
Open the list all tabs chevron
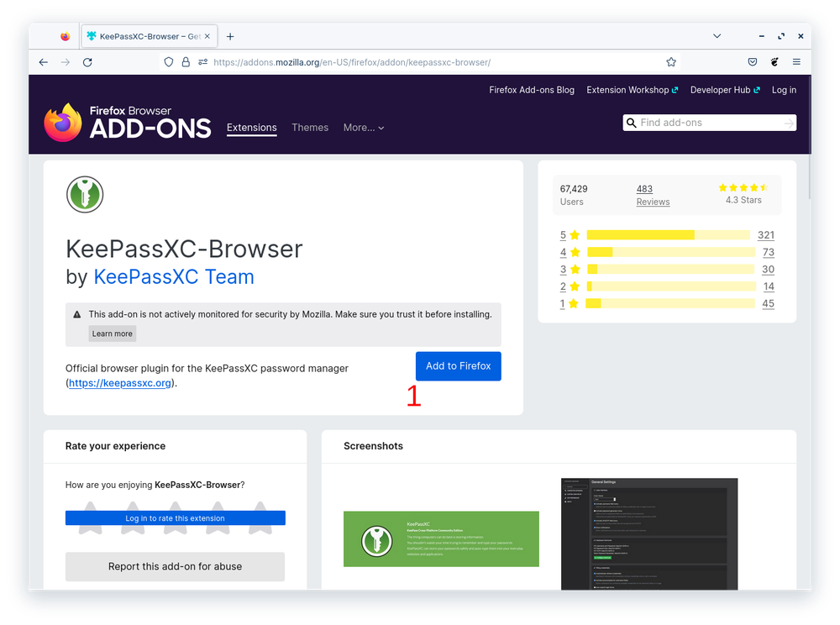[x=717, y=36]
